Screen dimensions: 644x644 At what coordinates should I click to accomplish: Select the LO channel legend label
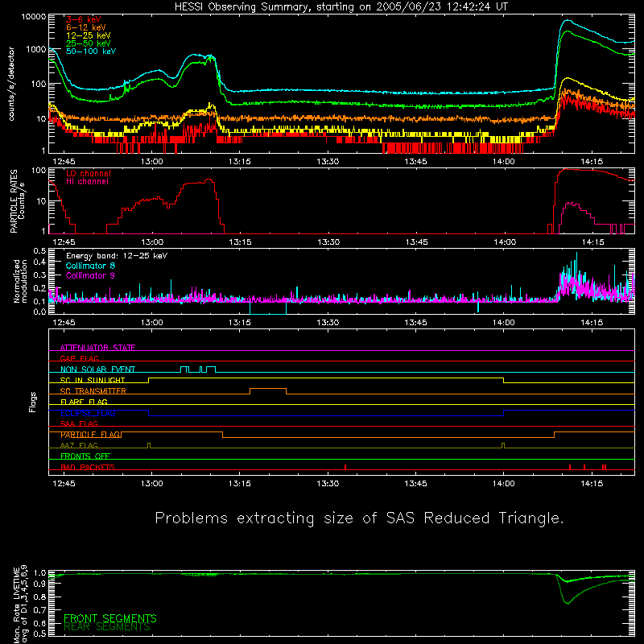(x=89, y=173)
